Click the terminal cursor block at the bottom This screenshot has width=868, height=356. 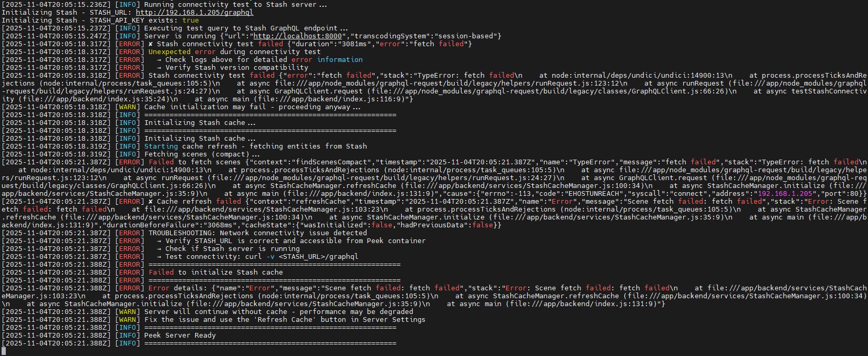pyautogui.click(x=4, y=351)
